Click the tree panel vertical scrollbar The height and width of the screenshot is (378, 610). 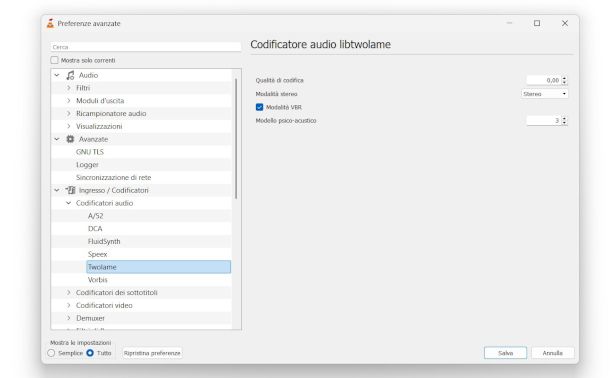pos(236,138)
